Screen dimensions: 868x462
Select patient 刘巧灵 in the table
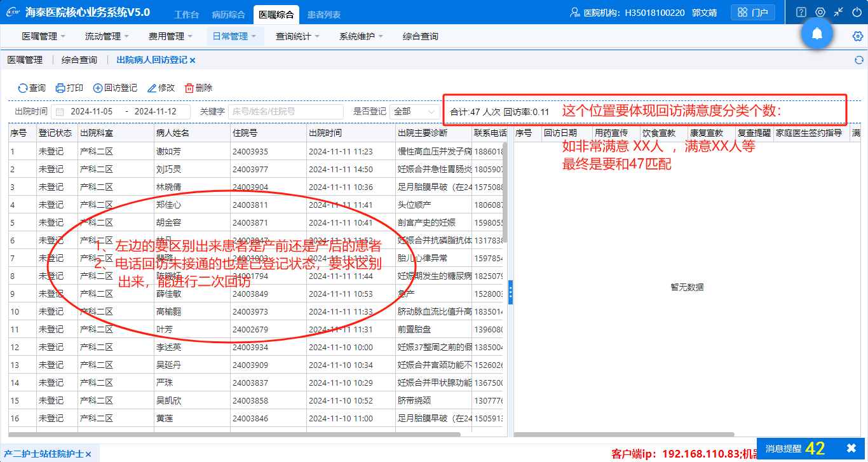click(x=168, y=169)
